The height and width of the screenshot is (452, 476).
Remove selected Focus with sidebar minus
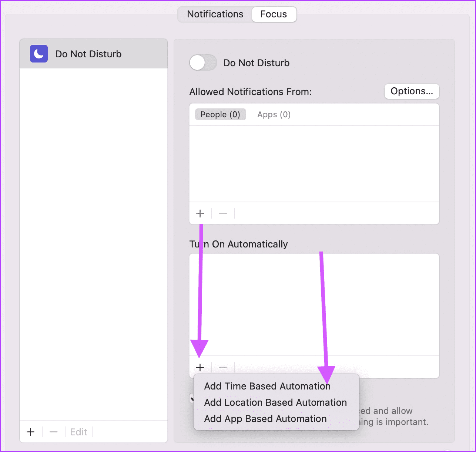pyautogui.click(x=54, y=432)
